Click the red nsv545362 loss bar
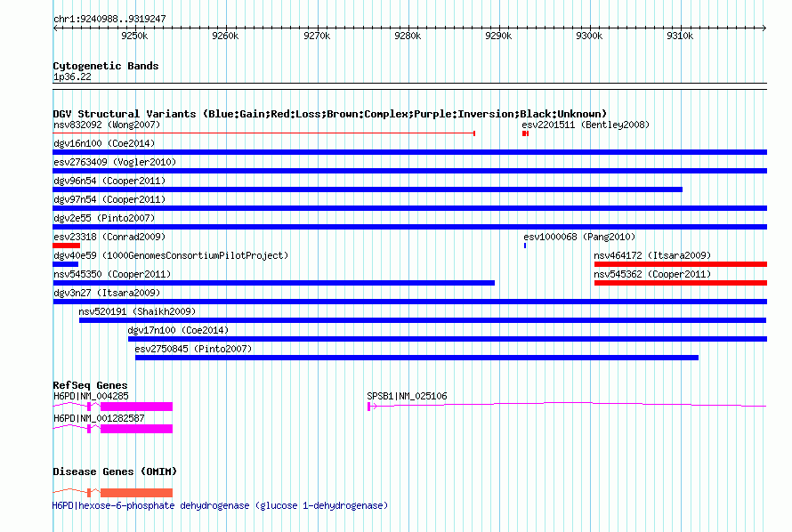This screenshot has width=792, height=532. [681, 283]
